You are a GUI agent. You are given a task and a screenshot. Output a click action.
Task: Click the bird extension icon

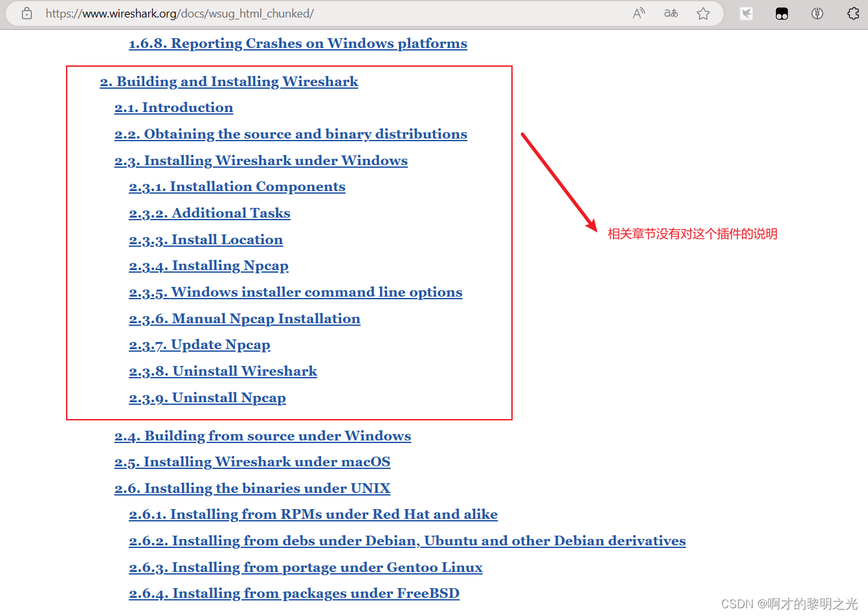(x=746, y=14)
